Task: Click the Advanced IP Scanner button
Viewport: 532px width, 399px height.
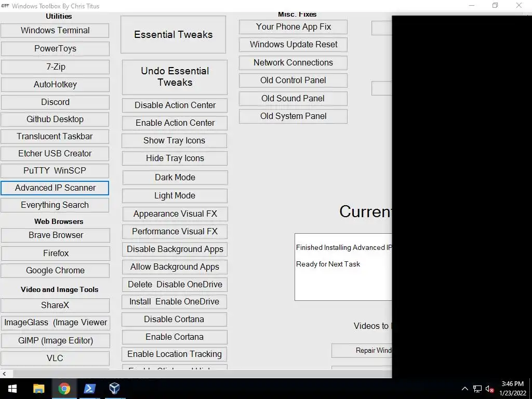Action: 55,188
